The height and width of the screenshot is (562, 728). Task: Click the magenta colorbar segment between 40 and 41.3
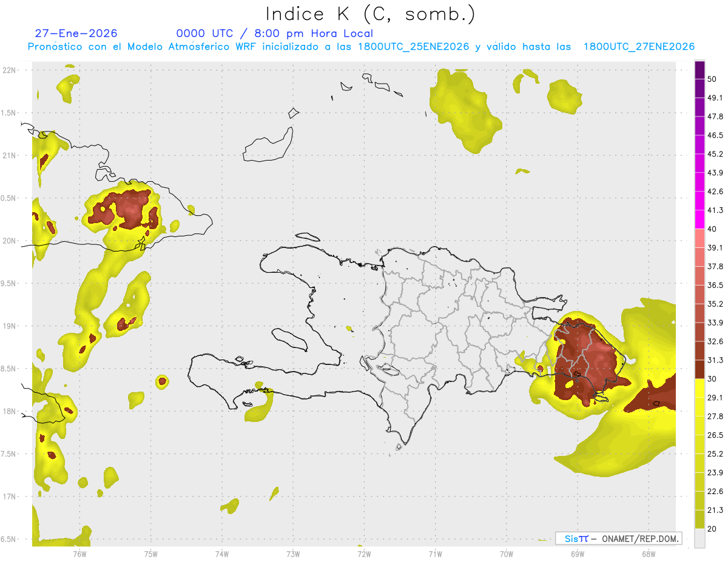pos(699,219)
